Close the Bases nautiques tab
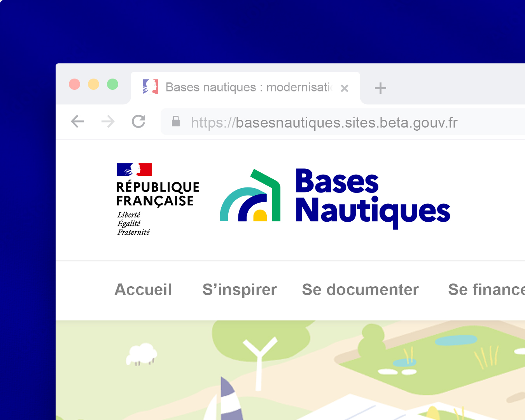The width and height of the screenshot is (525, 420). point(344,88)
